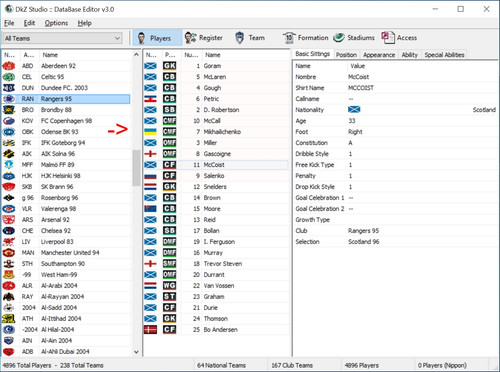
Task: Select player Gough in the list
Action: 216,88
